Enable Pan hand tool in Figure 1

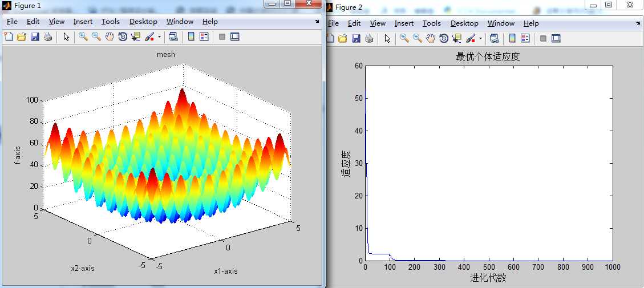coord(110,37)
